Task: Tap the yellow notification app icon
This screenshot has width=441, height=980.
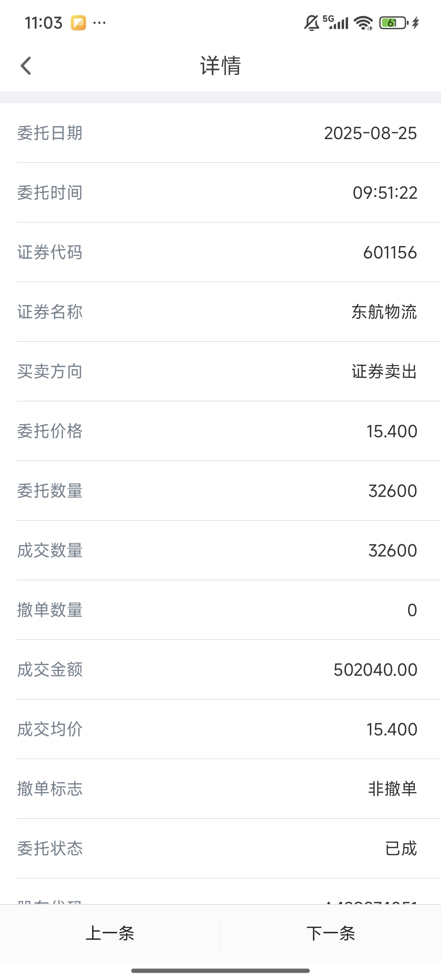Action: tap(78, 23)
